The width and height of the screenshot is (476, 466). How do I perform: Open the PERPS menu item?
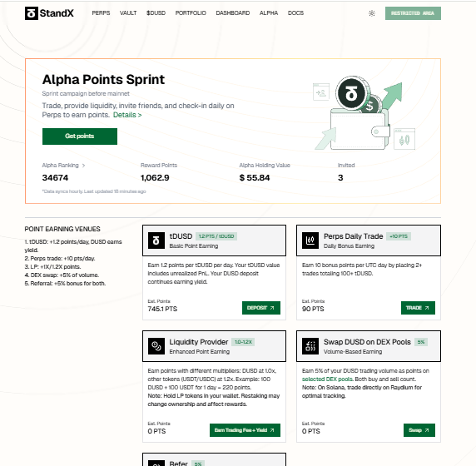(101, 13)
